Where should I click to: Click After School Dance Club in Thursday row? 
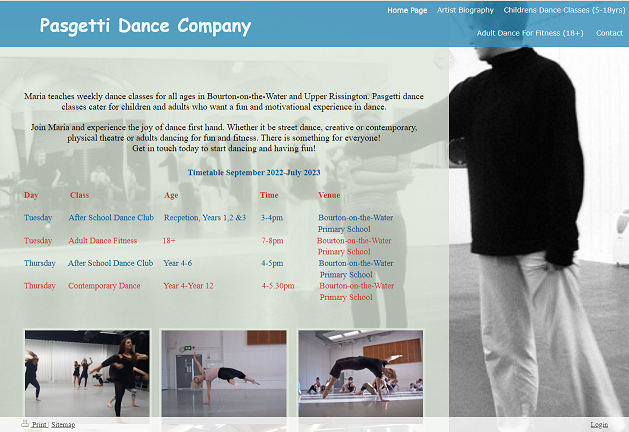pos(110,263)
